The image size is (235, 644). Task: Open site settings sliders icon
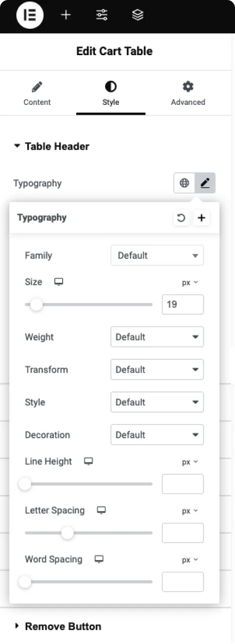102,15
